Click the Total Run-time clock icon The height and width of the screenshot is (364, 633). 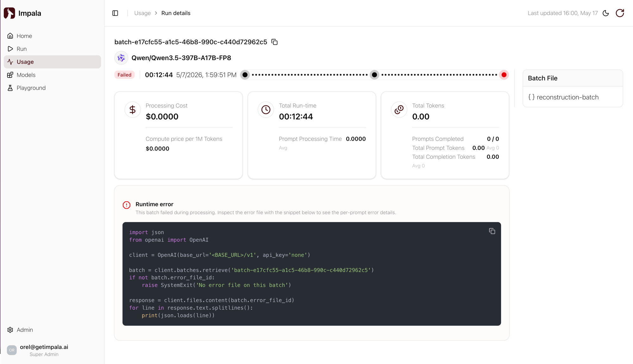pyautogui.click(x=266, y=110)
